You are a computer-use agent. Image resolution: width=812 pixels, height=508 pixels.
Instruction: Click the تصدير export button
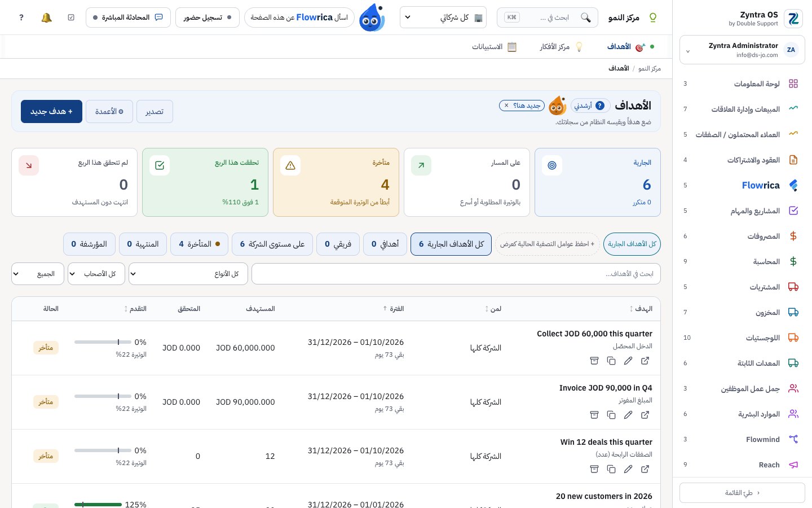pos(155,111)
